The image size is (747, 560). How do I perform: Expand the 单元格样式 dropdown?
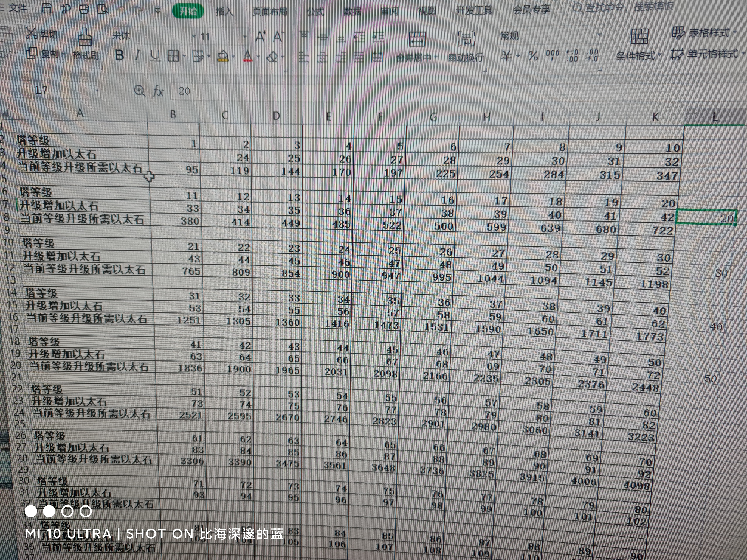click(x=743, y=53)
